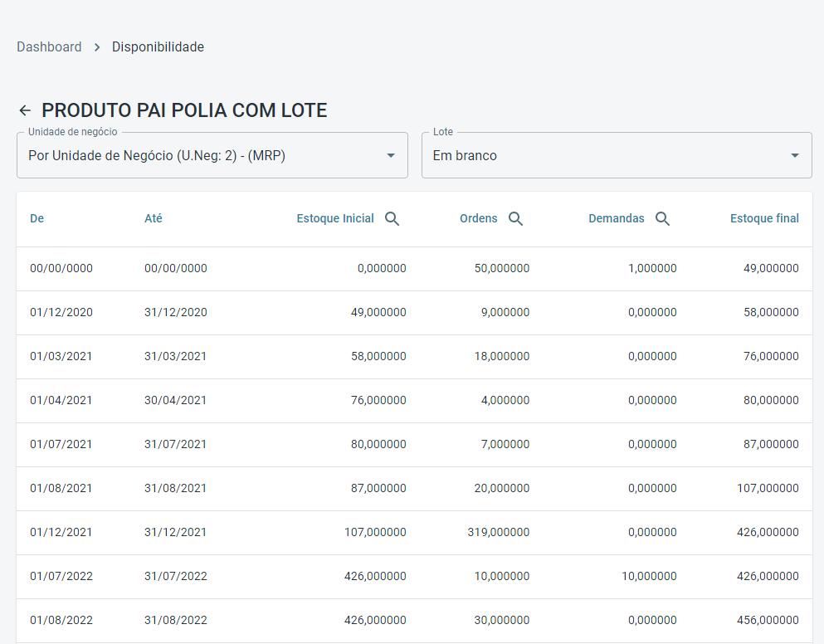Viewport: 824px width, 644px height.
Task: Open Lote field showing Em branco
Action: tap(617, 155)
